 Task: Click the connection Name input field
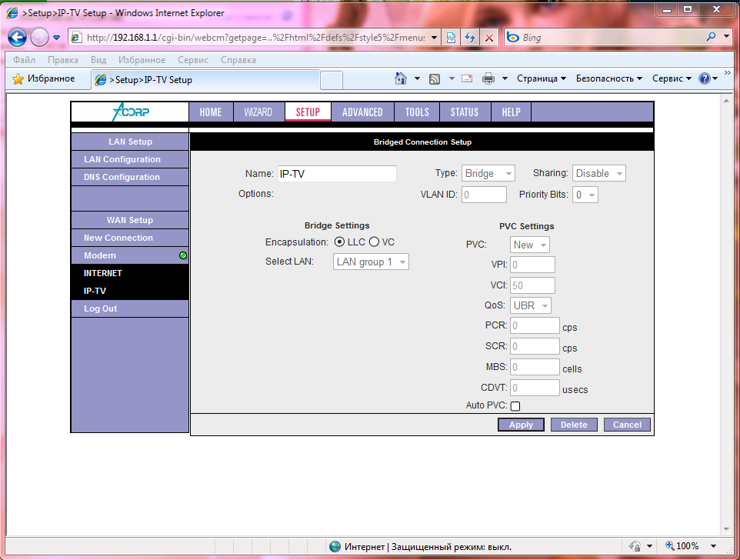click(337, 174)
